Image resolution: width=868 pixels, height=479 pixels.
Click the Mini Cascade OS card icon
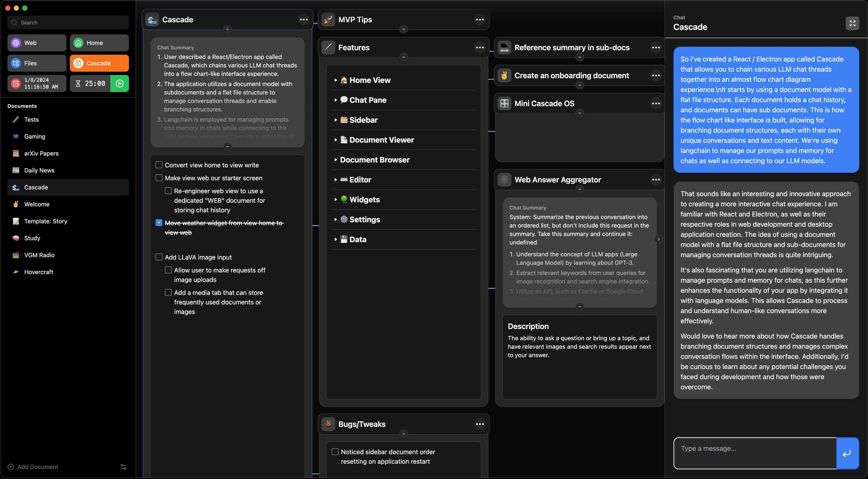pyautogui.click(x=505, y=104)
